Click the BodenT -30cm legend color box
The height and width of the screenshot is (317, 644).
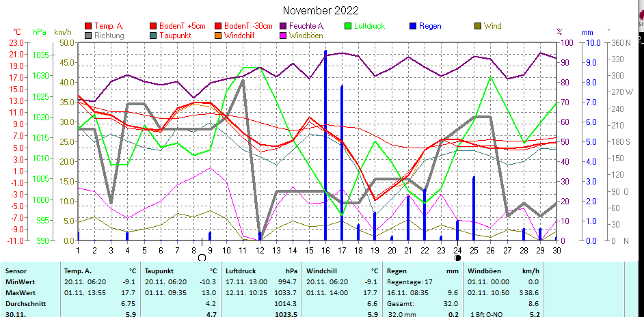218,26
